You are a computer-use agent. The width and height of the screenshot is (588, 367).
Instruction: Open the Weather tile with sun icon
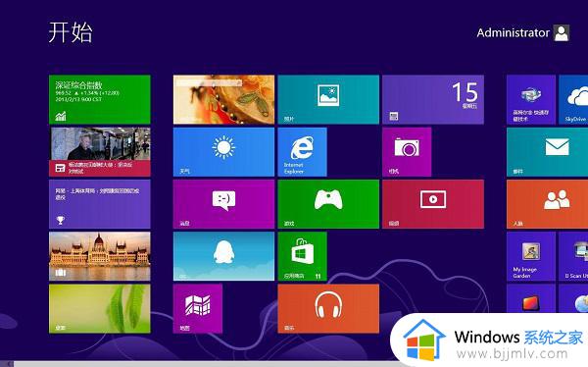pos(223,152)
